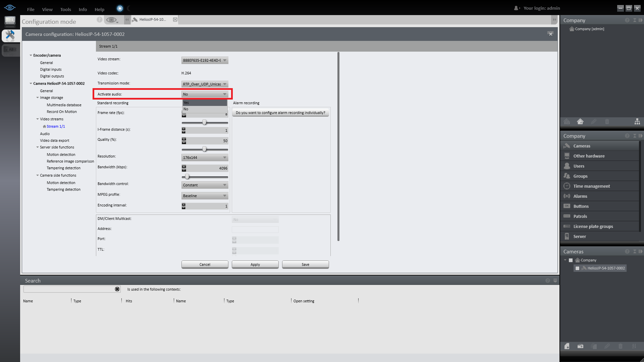Open Alarms in the Company panel
Screen dimensions: 644x362
click(x=580, y=196)
